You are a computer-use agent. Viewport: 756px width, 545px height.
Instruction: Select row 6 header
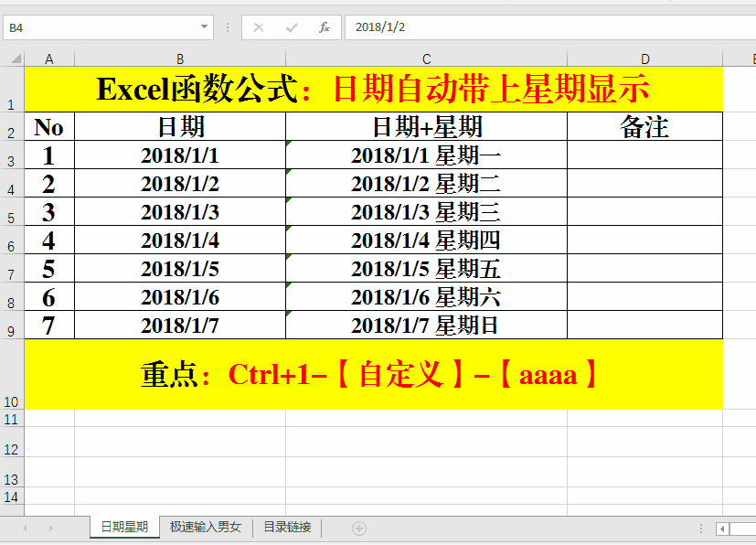click(12, 240)
